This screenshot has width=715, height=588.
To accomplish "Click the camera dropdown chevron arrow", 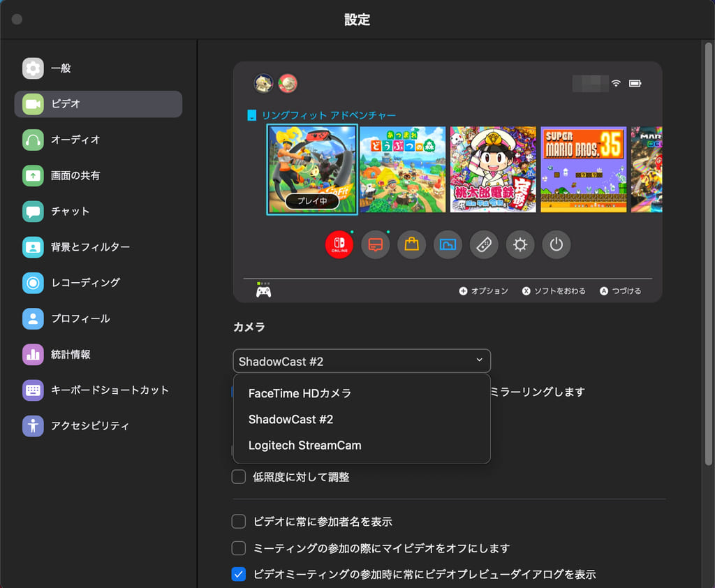I will pyautogui.click(x=479, y=360).
